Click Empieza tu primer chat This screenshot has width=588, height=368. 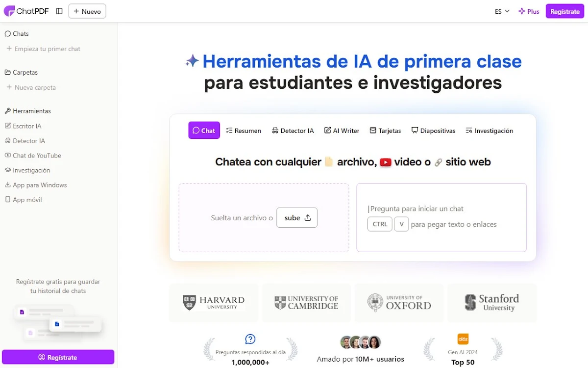click(43, 49)
